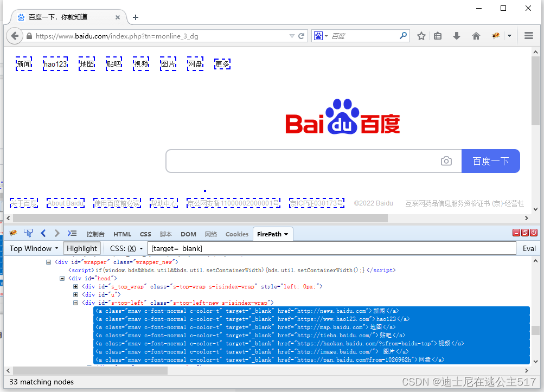544x392 pixels.
Task: Open downloads with the down arrow icon
Action: pos(457,36)
